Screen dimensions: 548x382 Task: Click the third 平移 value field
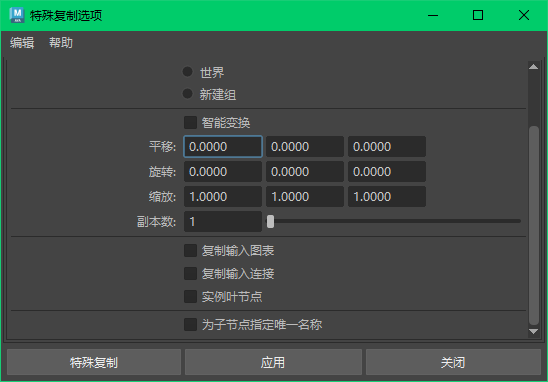pyautogui.click(x=387, y=146)
